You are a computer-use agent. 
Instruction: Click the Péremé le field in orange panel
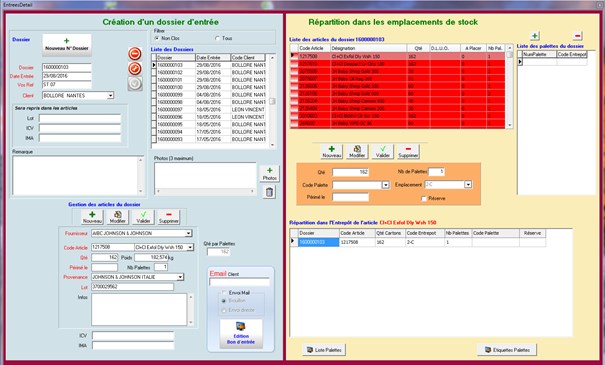click(x=350, y=197)
